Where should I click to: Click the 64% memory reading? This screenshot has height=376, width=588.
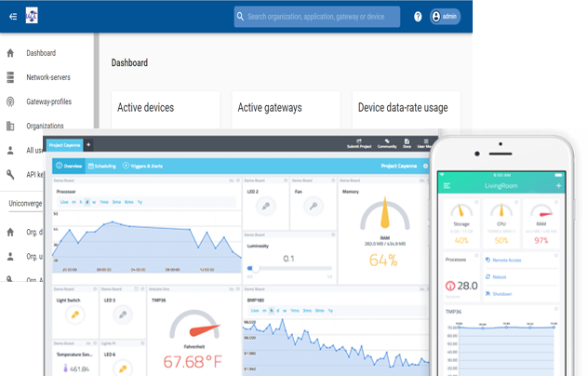(x=383, y=260)
